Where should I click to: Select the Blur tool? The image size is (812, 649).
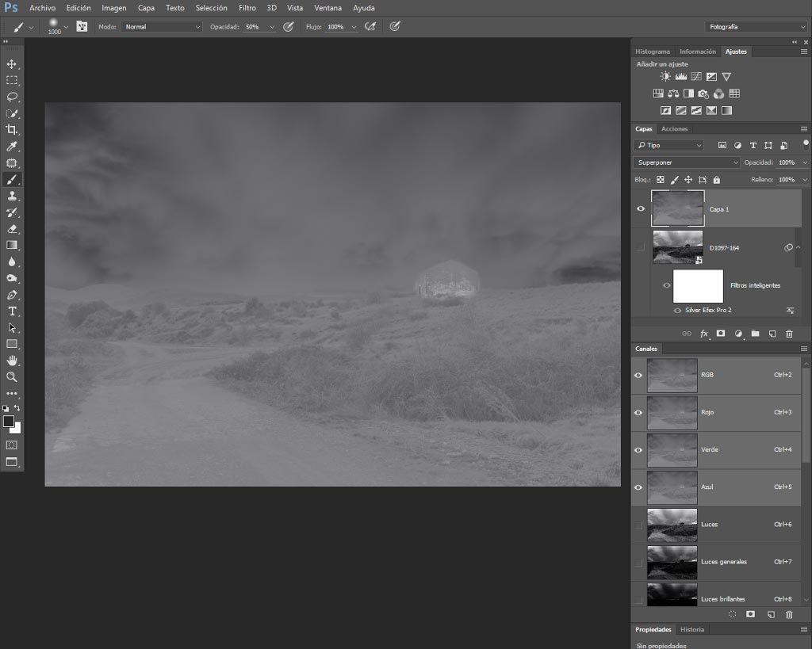[x=11, y=262]
